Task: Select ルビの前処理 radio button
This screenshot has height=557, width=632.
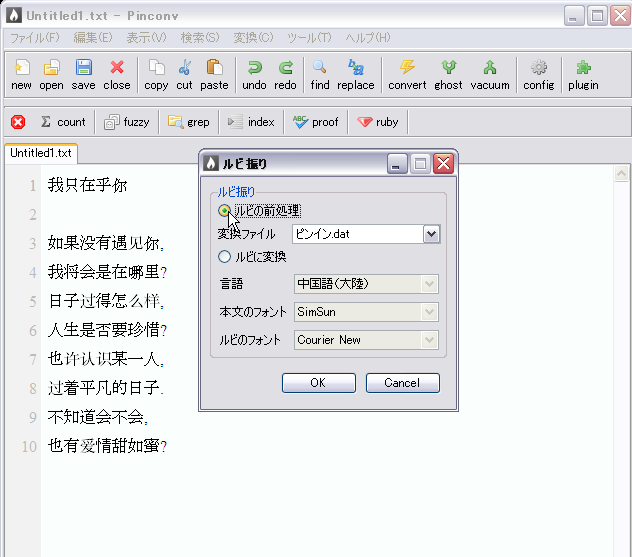Action: click(x=224, y=210)
